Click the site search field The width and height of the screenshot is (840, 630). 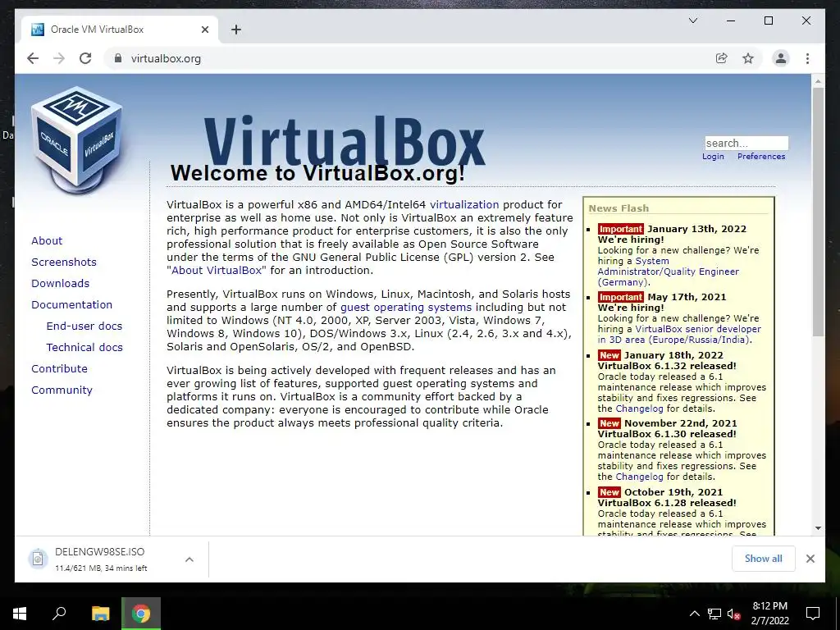pos(746,143)
